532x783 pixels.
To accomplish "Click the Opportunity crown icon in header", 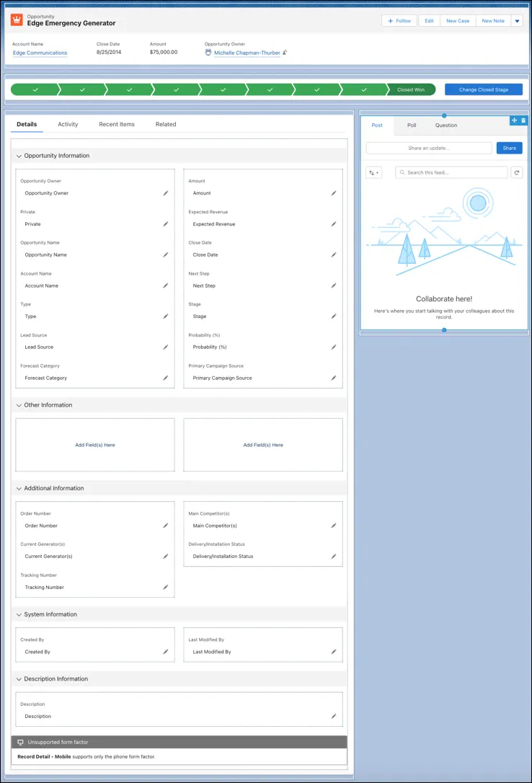I will 17,19.
